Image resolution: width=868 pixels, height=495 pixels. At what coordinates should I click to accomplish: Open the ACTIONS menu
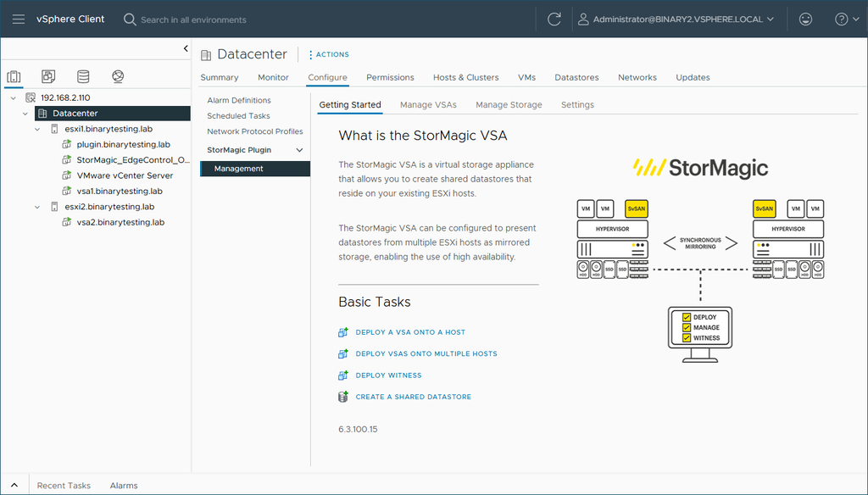coord(328,53)
